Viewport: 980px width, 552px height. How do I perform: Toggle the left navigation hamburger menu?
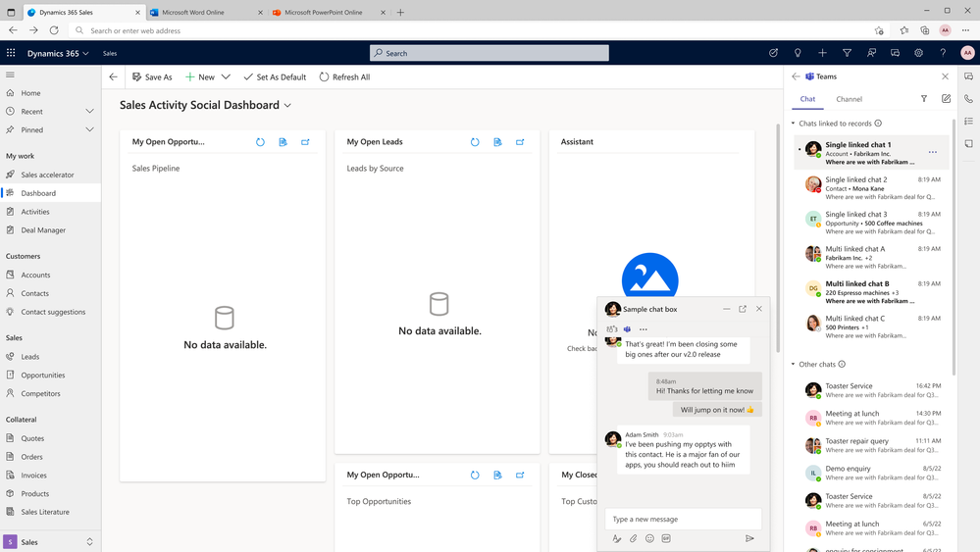(x=10, y=75)
